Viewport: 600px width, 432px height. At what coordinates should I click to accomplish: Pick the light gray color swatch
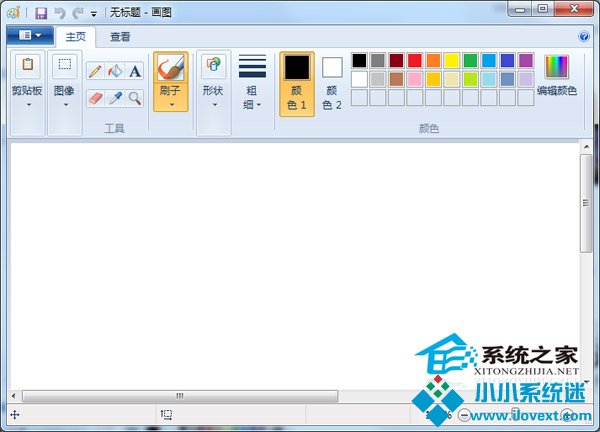(378, 79)
